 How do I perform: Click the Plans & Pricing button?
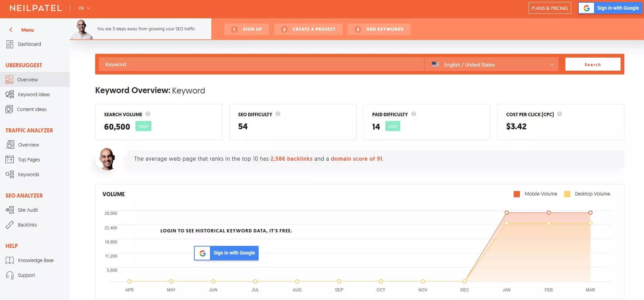point(550,8)
